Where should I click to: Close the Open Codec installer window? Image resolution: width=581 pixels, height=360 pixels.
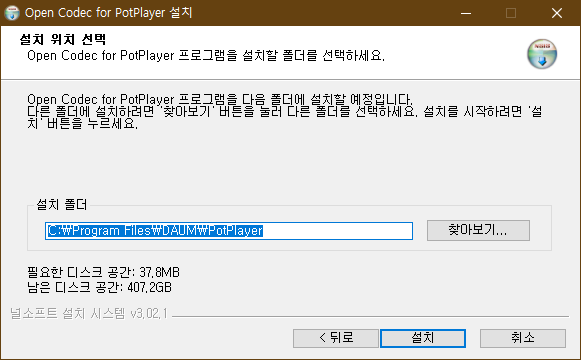click(x=557, y=13)
